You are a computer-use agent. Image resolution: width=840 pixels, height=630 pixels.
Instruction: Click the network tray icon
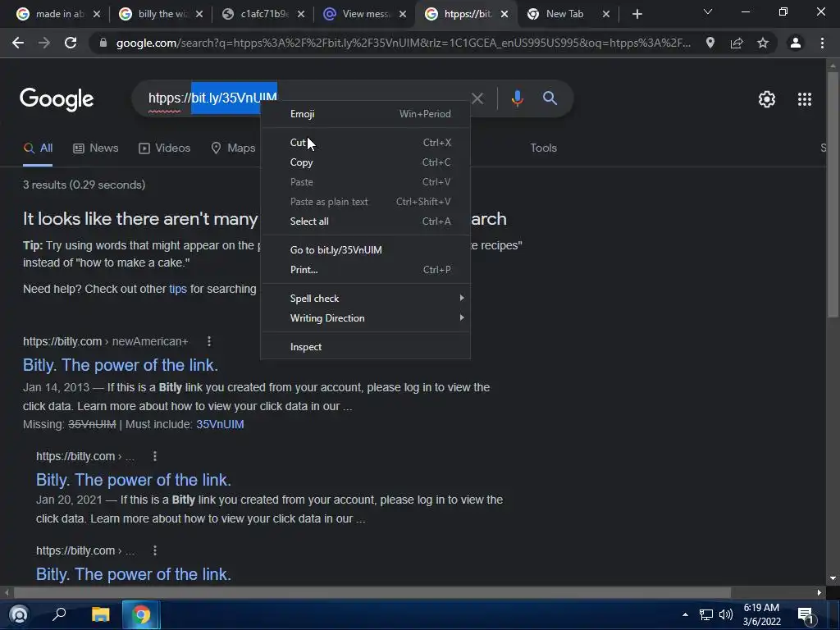point(706,614)
